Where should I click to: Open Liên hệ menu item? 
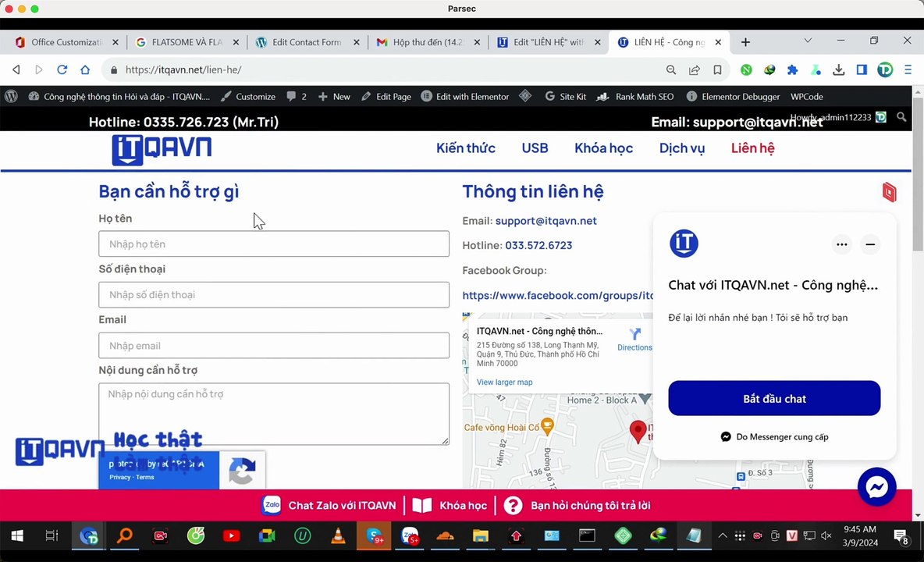click(x=752, y=148)
